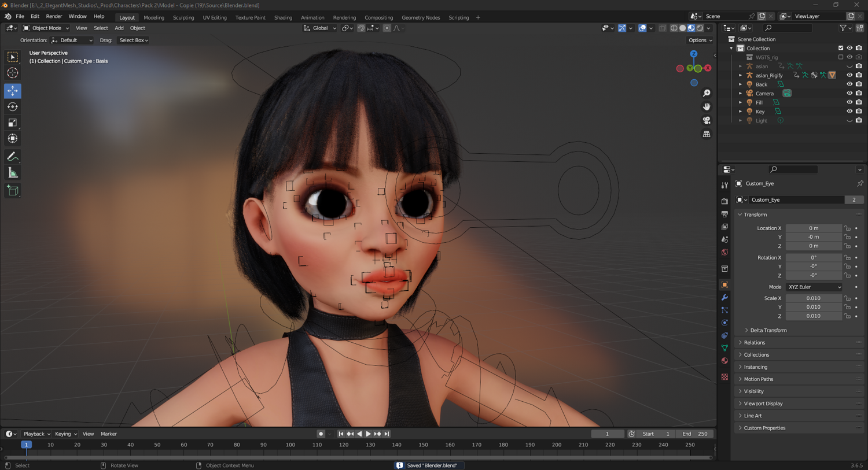Switch to wireframe viewport shading

coord(674,28)
